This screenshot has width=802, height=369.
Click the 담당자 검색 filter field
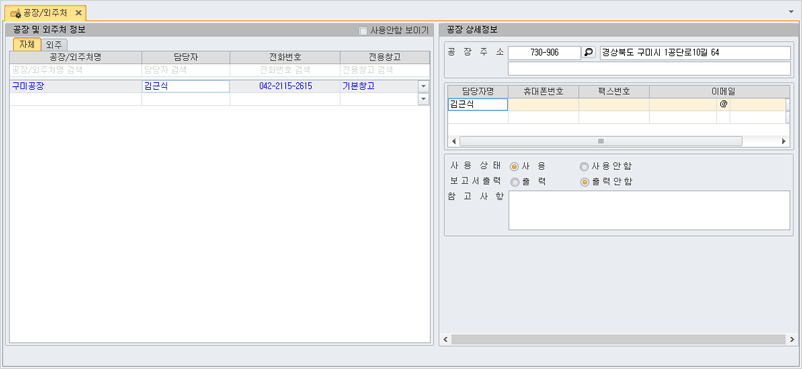[x=186, y=70]
